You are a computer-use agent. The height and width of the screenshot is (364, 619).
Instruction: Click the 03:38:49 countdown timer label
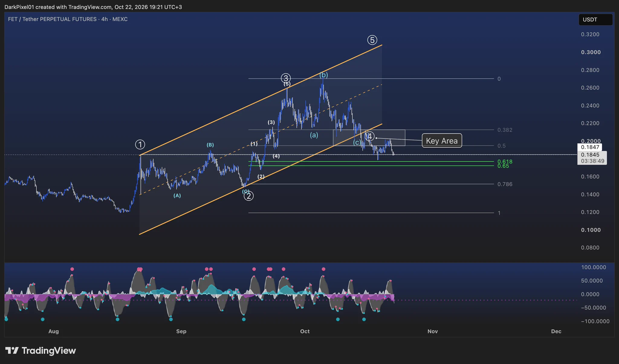[592, 161]
